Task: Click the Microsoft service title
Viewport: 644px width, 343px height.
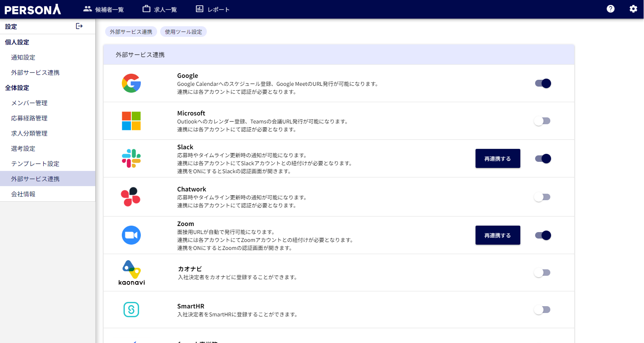Action: pos(191,113)
